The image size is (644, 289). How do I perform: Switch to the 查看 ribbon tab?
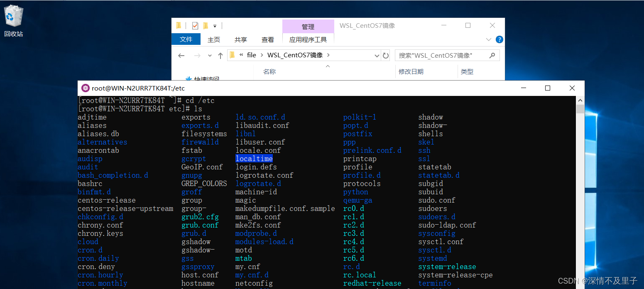pos(268,40)
